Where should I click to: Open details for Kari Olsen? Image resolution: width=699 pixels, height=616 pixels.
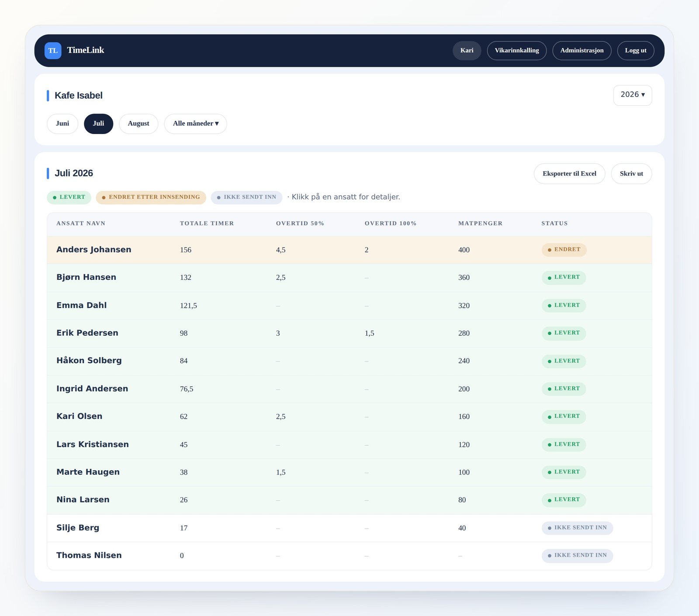click(x=349, y=416)
